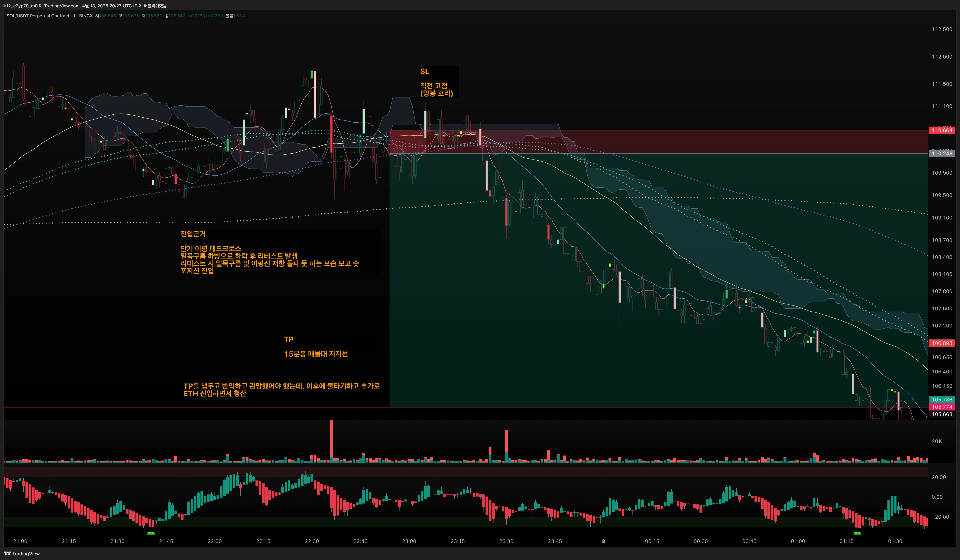960x560 pixels.
Task: Click the 112.500 price axis value
Action: tap(942, 29)
